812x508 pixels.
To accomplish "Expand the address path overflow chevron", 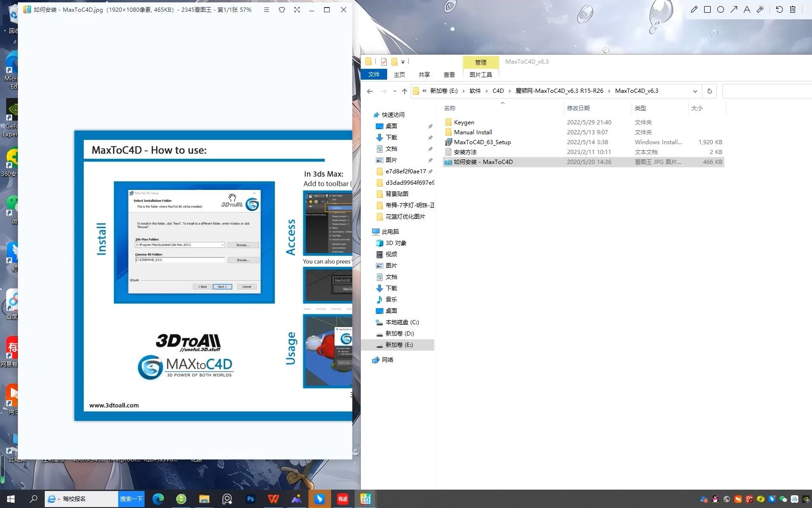I will (x=424, y=91).
